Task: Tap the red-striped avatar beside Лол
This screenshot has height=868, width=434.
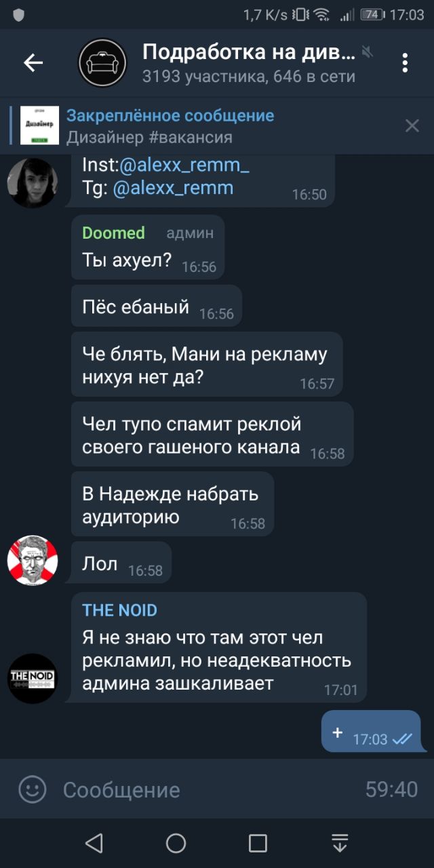Action: (33, 559)
